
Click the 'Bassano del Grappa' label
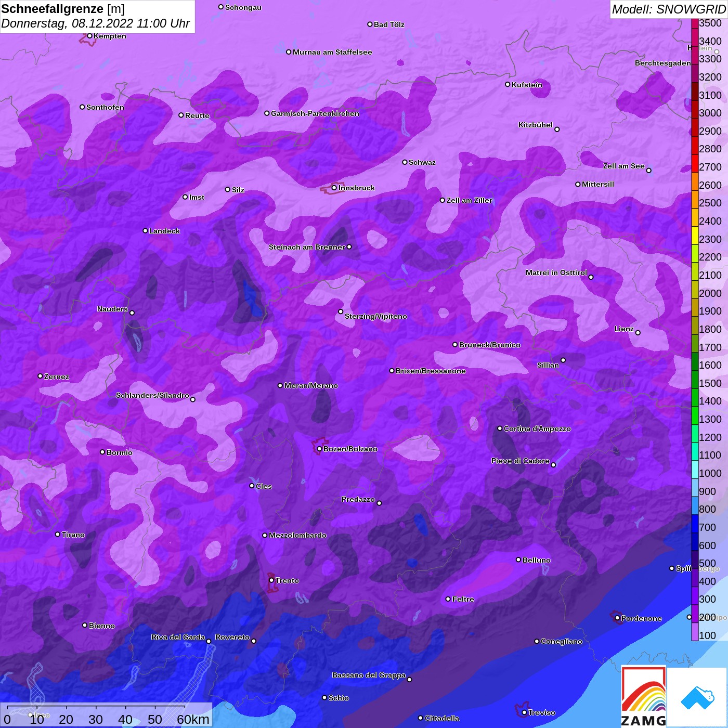point(369,675)
